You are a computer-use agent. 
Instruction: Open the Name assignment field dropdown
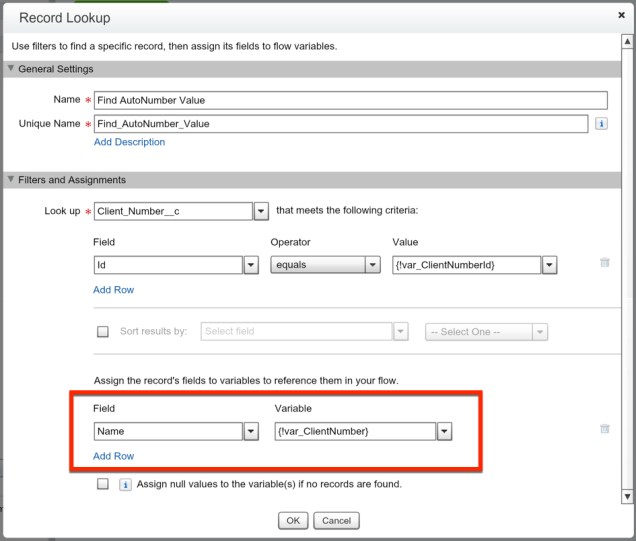[x=252, y=431]
